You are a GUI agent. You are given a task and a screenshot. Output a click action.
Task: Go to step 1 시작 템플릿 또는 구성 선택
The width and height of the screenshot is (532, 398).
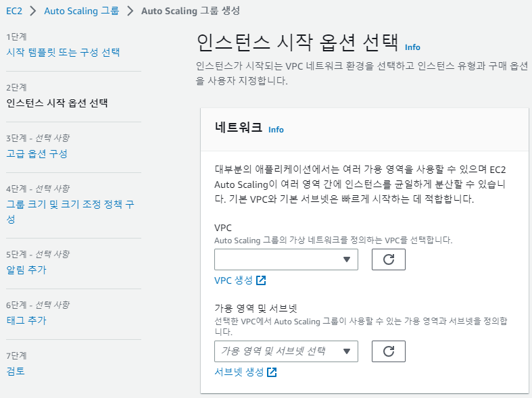click(63, 52)
